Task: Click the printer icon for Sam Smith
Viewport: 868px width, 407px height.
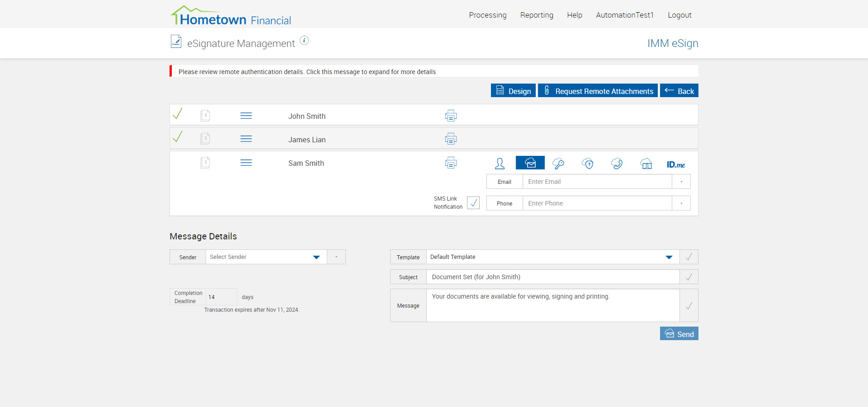Action: pos(451,163)
